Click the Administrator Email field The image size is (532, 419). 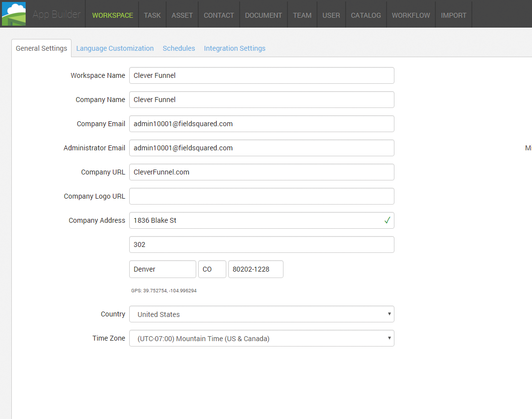click(x=262, y=148)
